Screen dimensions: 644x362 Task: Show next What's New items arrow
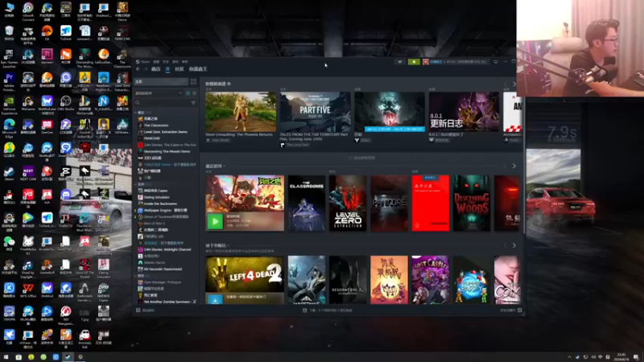514,84
